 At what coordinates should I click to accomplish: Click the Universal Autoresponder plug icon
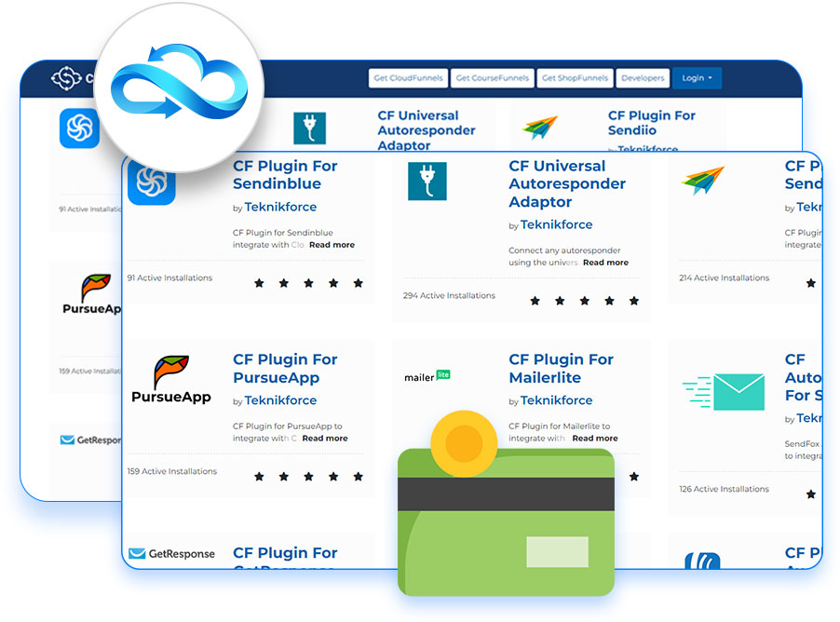[x=427, y=182]
